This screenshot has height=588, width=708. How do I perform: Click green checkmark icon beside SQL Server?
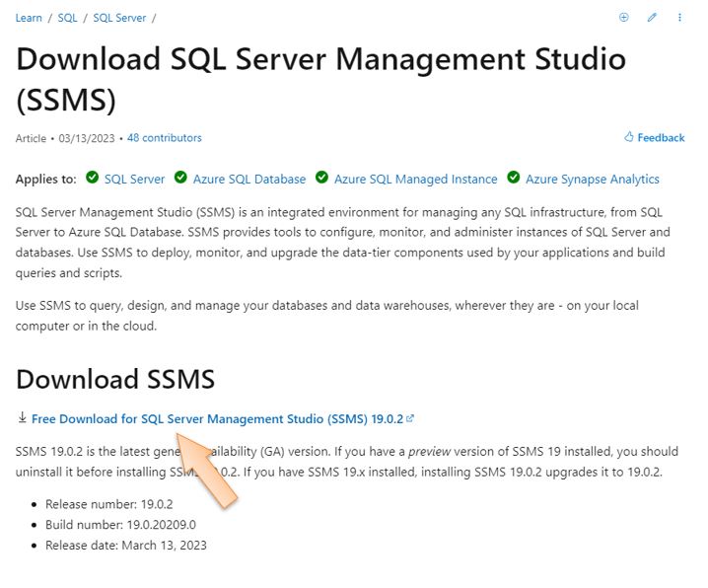[93, 178]
